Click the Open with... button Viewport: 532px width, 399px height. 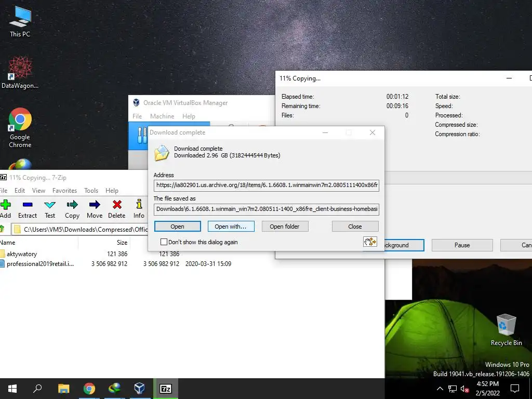pyautogui.click(x=231, y=227)
